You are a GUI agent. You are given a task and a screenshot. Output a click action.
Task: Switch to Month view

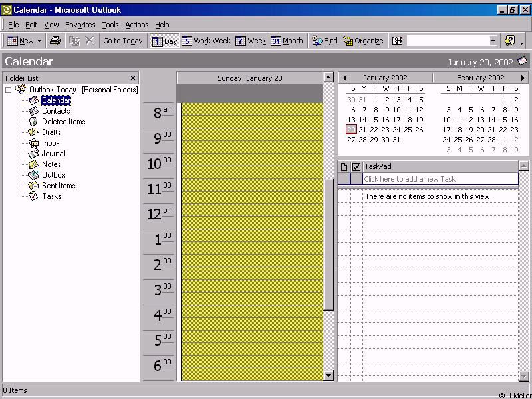pos(287,41)
